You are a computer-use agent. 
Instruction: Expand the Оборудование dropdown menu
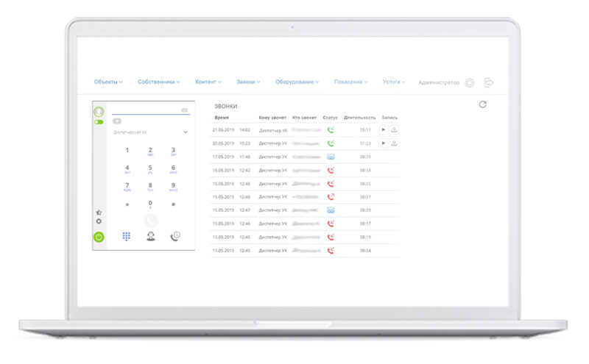tap(297, 82)
